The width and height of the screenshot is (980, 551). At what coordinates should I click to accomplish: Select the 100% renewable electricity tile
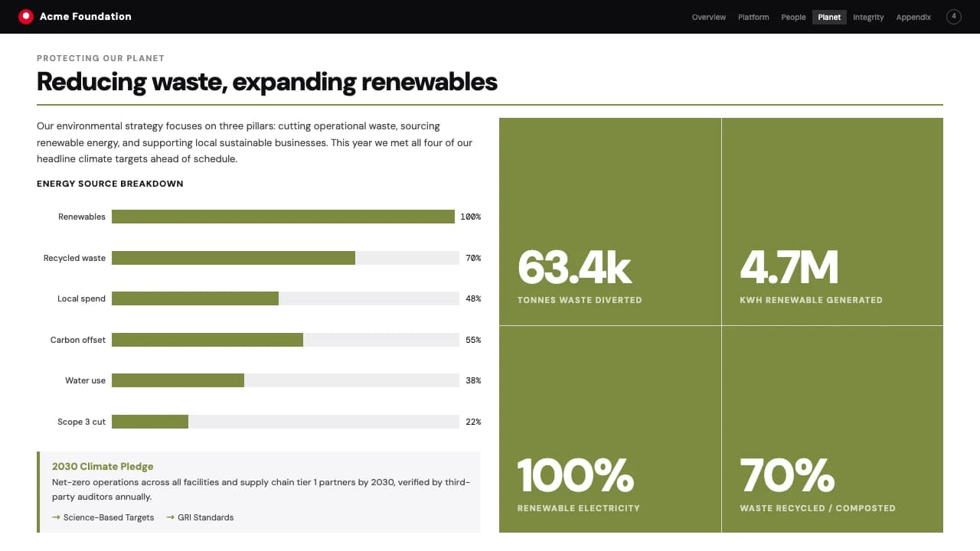tap(610, 429)
